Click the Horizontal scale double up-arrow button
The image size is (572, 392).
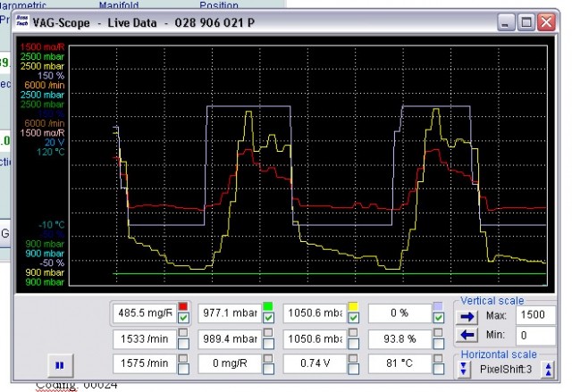click(x=548, y=369)
